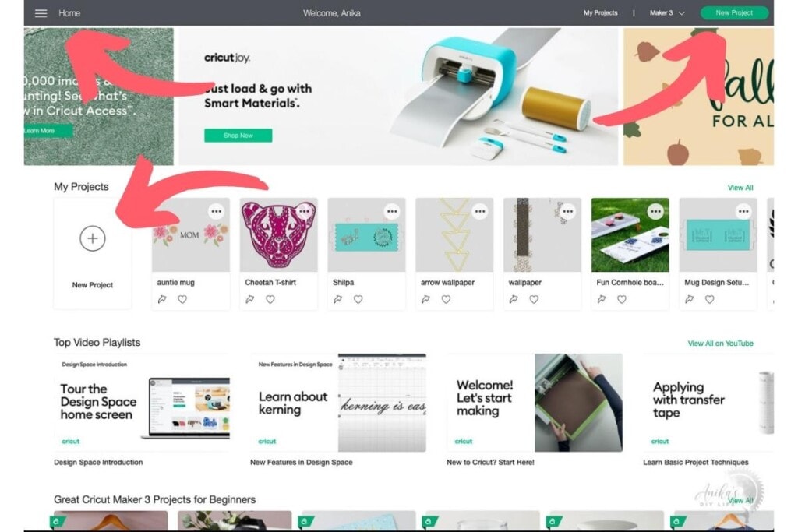798x532 pixels.
Task: Expand the Maker 3 machine dropdown
Action: [x=667, y=12]
